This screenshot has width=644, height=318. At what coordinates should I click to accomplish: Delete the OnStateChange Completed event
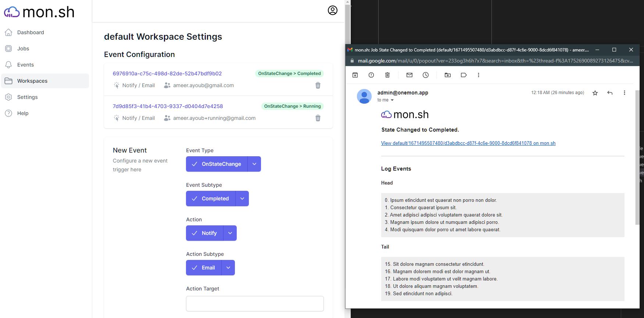(x=318, y=85)
